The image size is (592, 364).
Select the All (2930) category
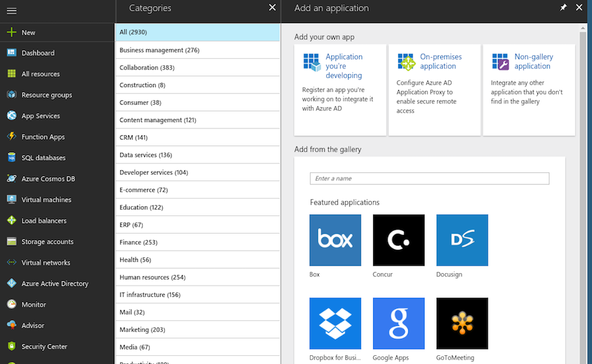click(x=198, y=33)
